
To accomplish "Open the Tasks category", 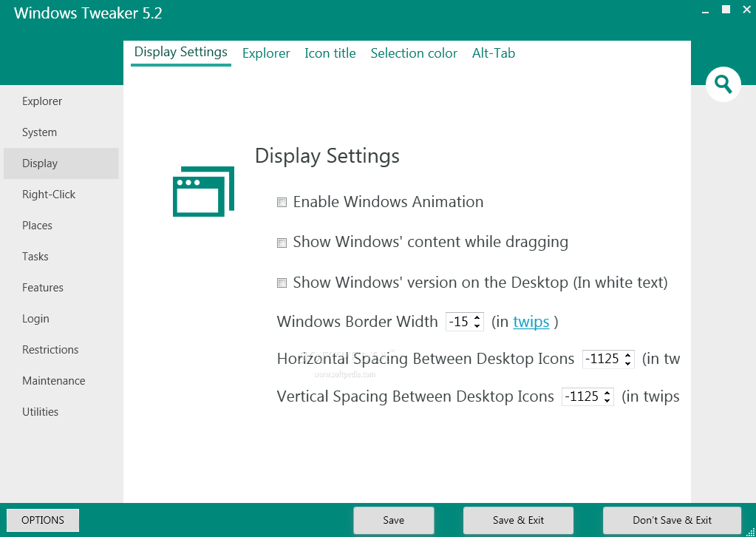I will pos(61,257).
